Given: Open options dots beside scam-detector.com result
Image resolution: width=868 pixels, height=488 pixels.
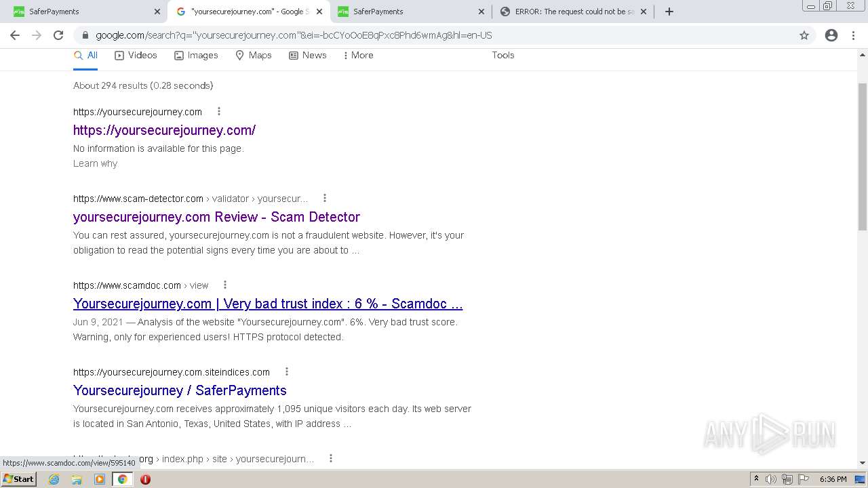Looking at the screenshot, I should click(325, 198).
